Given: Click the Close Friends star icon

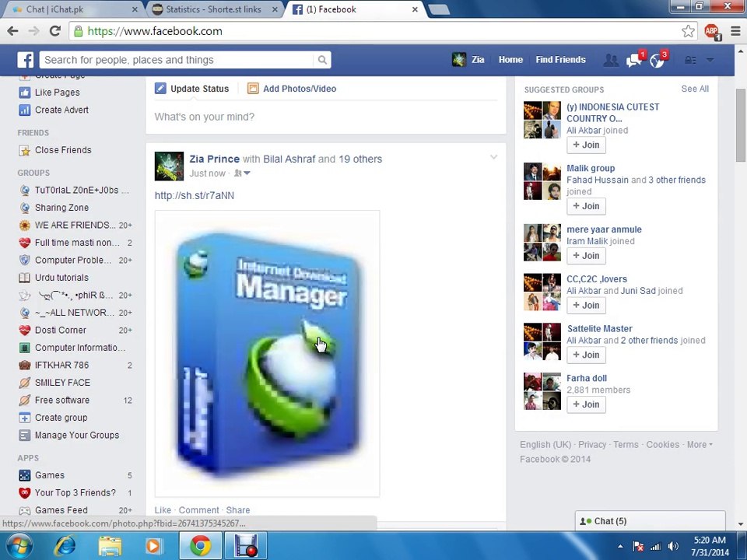Looking at the screenshot, I should [x=24, y=150].
